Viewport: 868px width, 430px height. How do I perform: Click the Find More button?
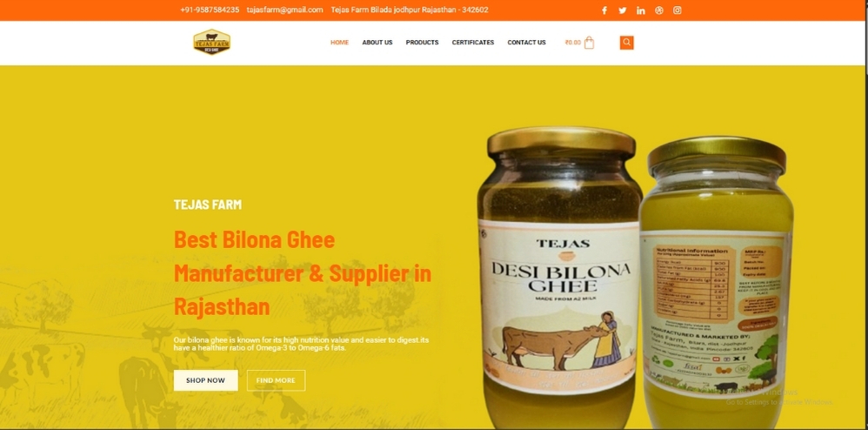click(276, 380)
